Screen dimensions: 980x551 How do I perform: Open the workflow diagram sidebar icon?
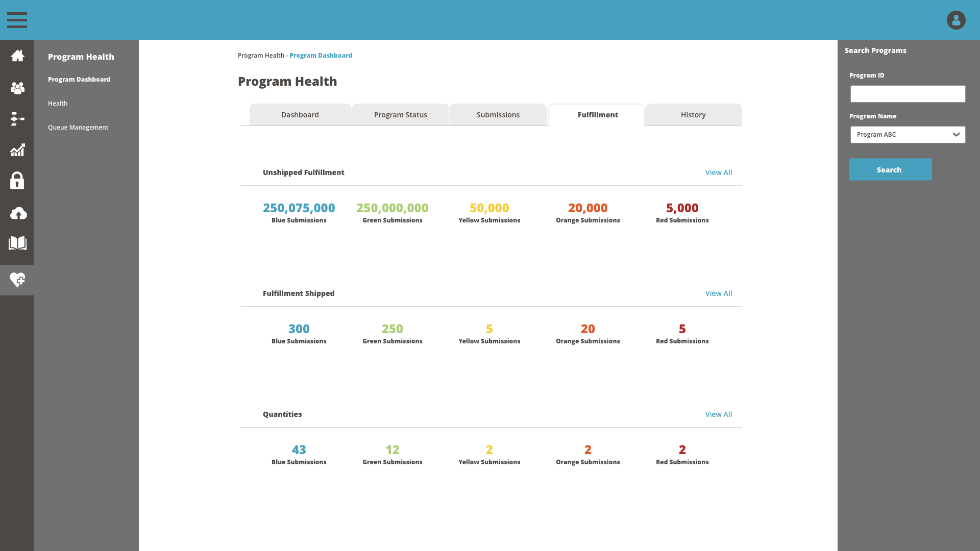[17, 119]
